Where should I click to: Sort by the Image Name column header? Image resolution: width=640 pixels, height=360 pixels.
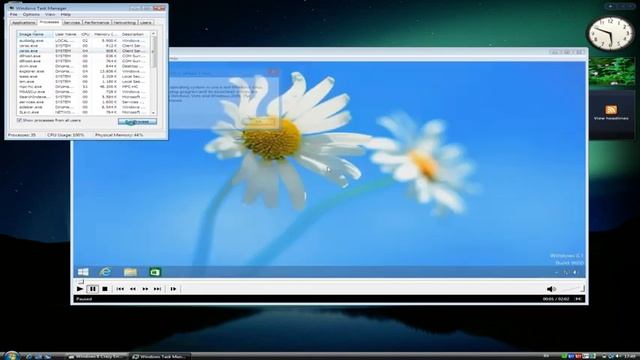click(x=35, y=34)
